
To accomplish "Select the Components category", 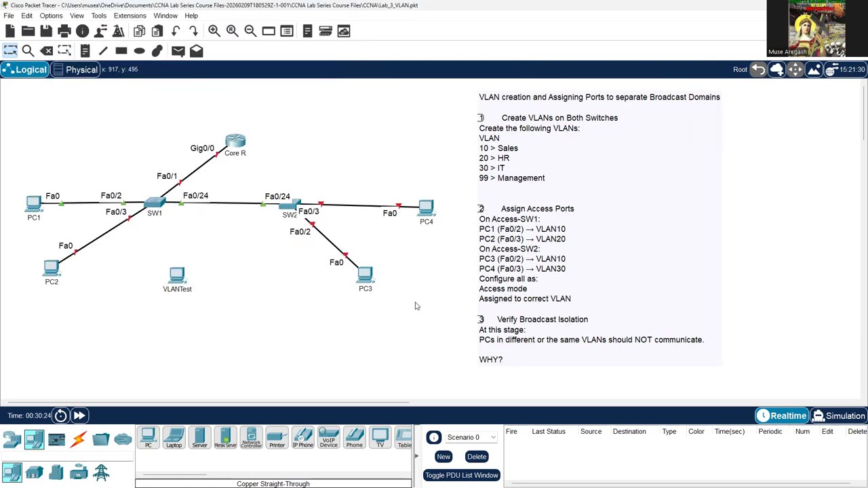I will pos(56,441).
